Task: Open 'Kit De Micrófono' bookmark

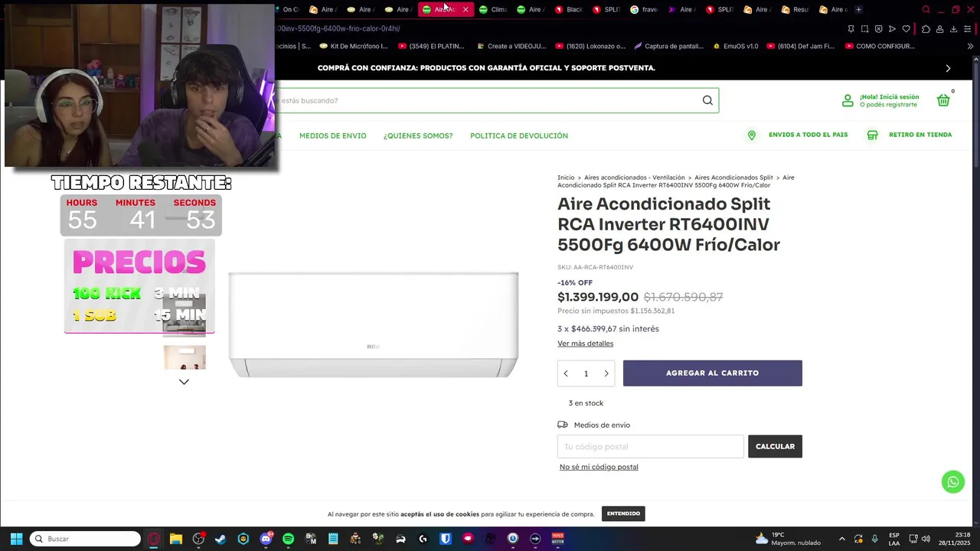Action: click(354, 46)
